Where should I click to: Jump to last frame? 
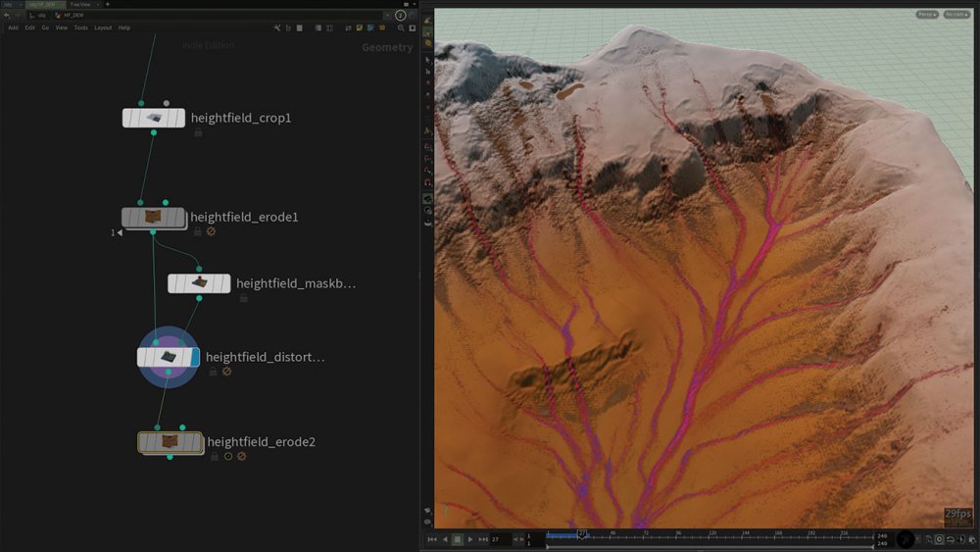pos(483,539)
